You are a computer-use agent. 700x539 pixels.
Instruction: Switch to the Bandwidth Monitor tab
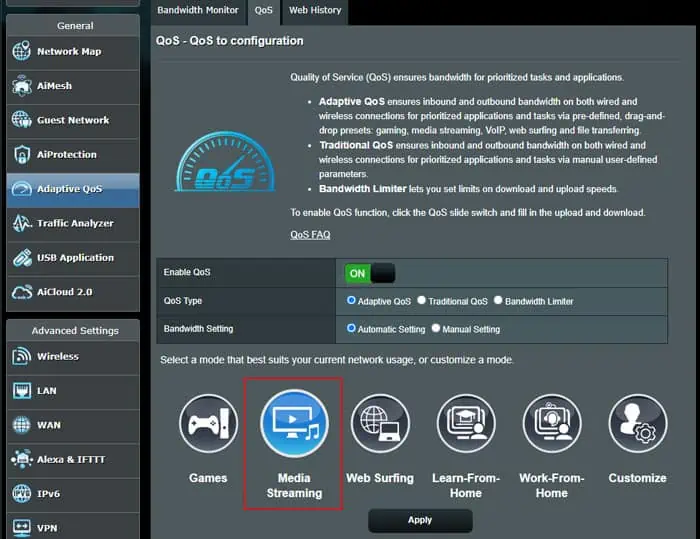tap(198, 10)
